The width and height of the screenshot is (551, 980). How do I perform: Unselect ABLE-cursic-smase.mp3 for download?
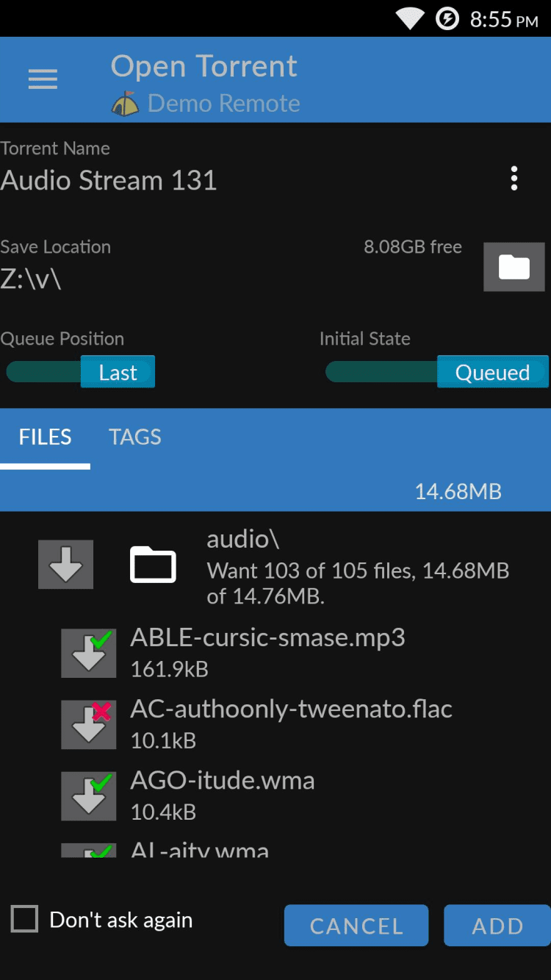(89, 653)
